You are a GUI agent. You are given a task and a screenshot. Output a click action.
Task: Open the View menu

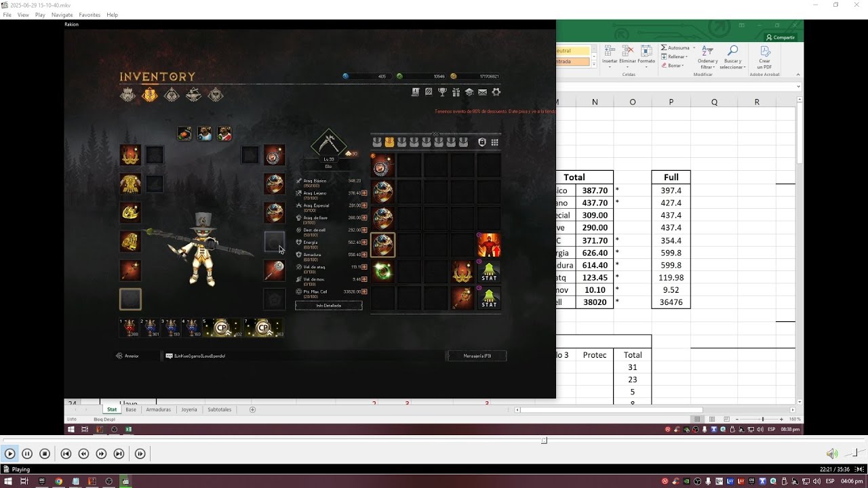(23, 14)
